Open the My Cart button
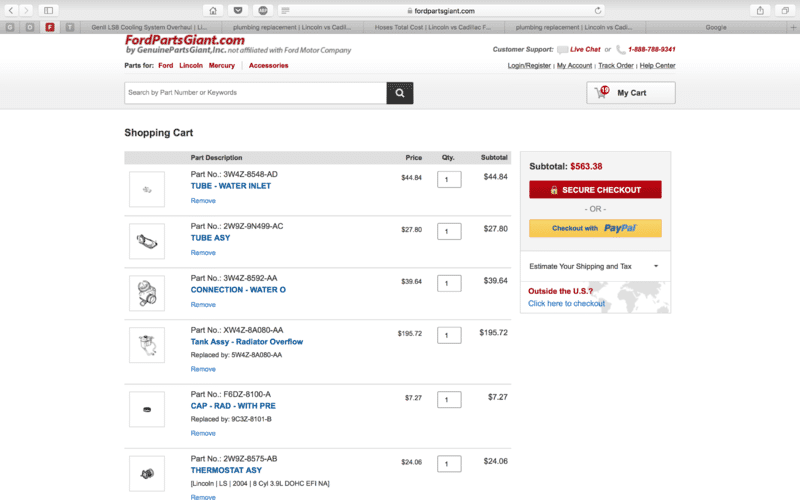 [630, 93]
